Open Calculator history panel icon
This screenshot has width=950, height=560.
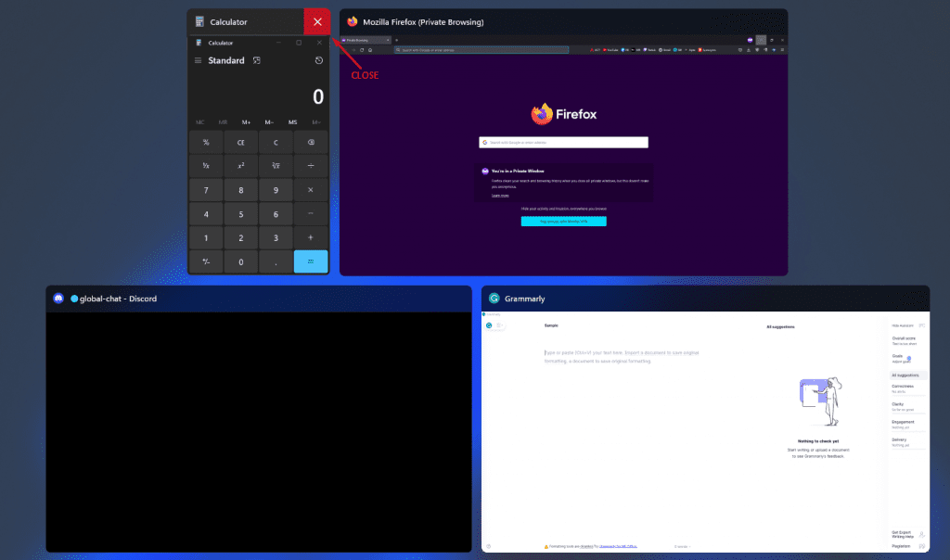[x=318, y=61]
